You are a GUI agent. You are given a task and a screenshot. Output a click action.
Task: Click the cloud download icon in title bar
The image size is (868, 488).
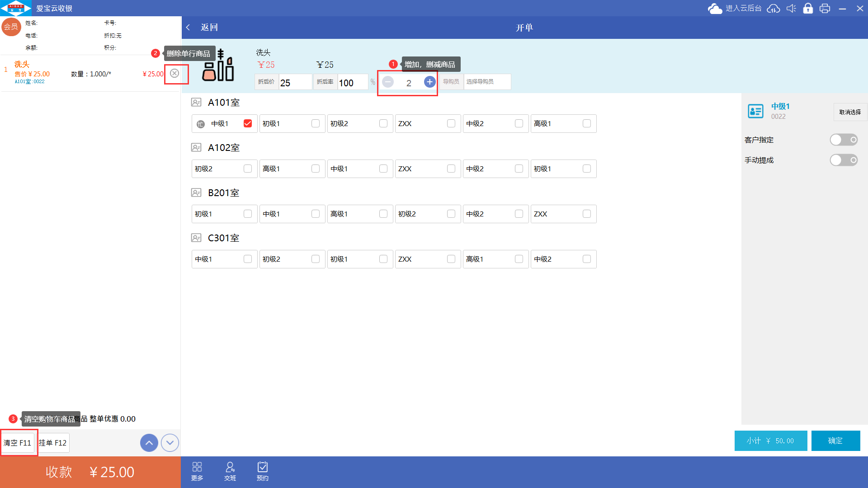(x=773, y=9)
